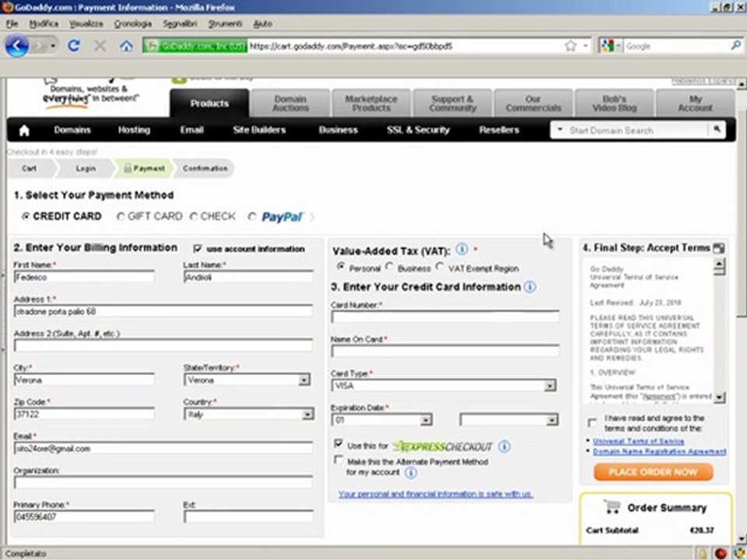Open the Universal Terms of Service link

coord(638,441)
